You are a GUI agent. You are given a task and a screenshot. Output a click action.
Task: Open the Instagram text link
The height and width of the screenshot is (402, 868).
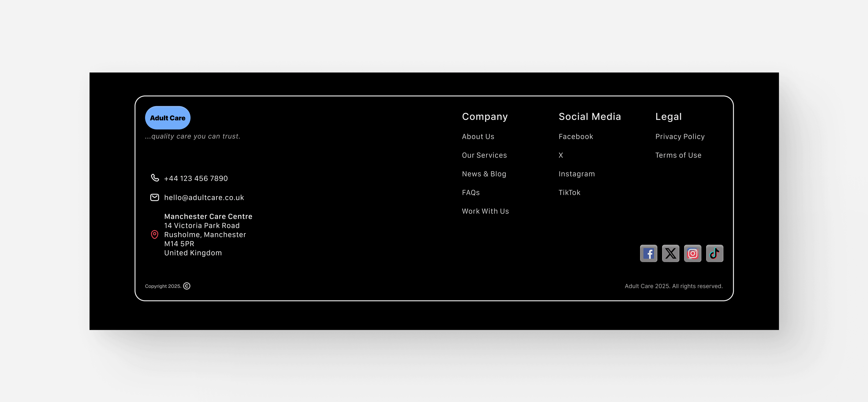[577, 174]
